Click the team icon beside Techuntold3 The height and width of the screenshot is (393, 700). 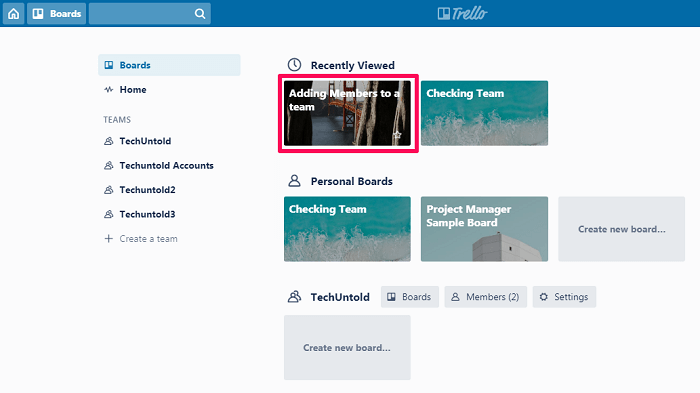[108, 214]
